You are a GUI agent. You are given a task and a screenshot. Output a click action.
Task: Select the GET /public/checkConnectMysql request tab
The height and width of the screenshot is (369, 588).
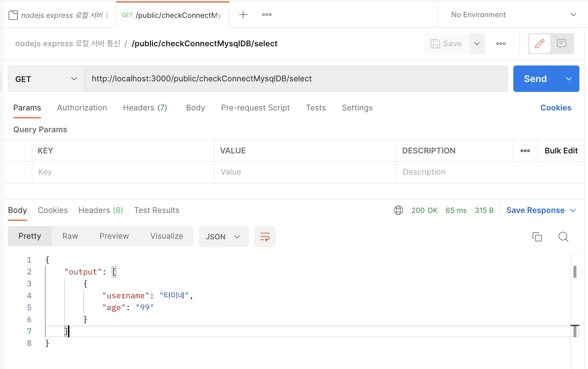tap(172, 15)
